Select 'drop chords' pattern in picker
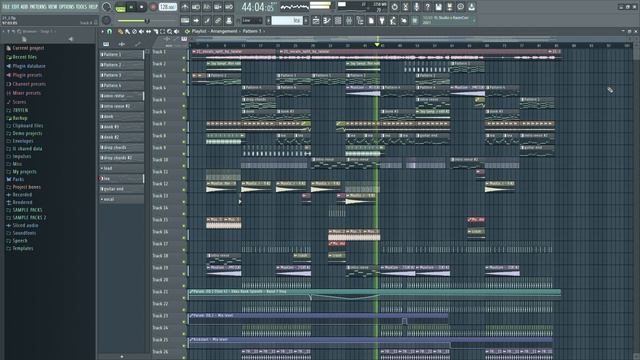The width and height of the screenshot is (640, 360). [122, 147]
